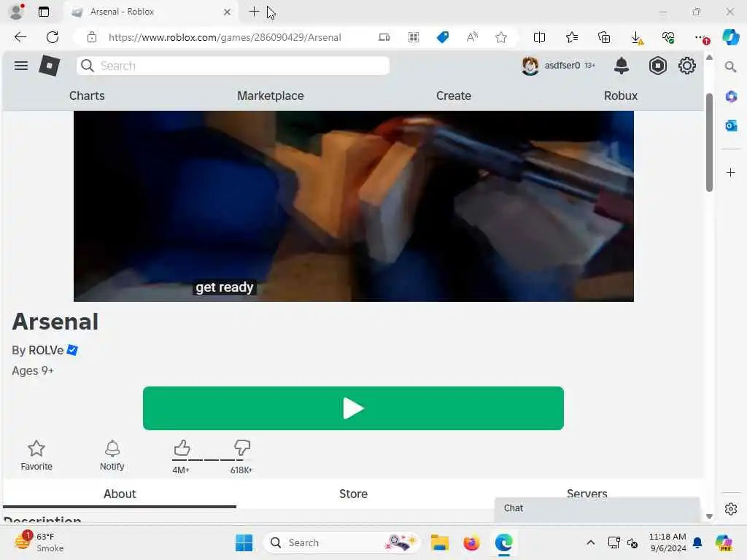View site information lock icon
The width and height of the screenshot is (747, 560).
pos(92,37)
